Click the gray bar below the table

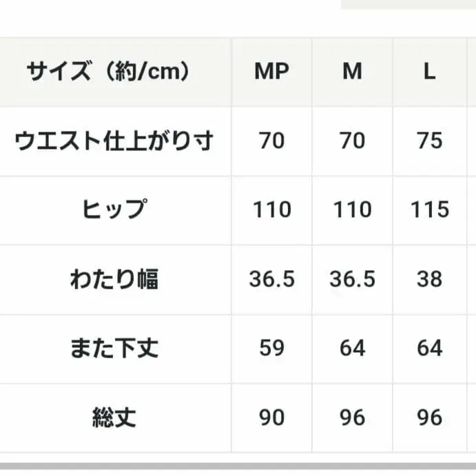(x=238, y=467)
